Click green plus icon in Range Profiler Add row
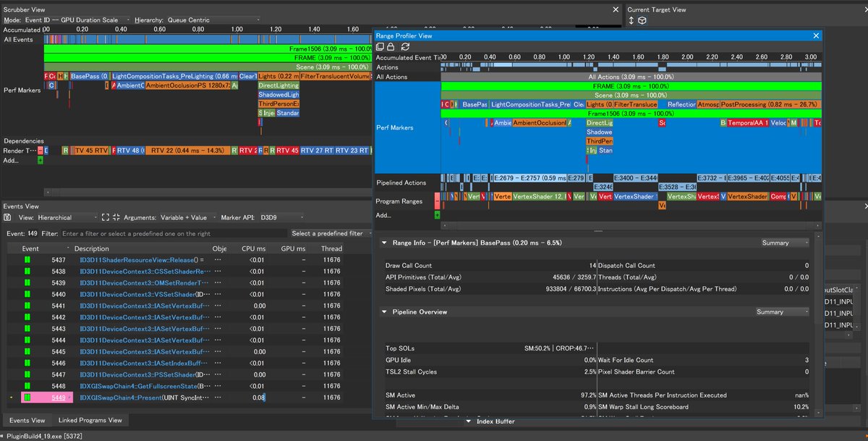 point(437,215)
